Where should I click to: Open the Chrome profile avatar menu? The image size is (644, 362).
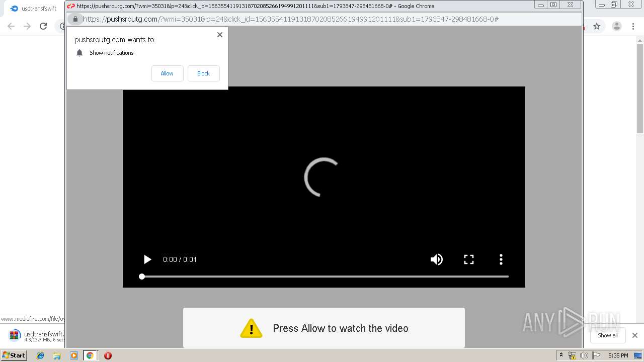click(617, 26)
